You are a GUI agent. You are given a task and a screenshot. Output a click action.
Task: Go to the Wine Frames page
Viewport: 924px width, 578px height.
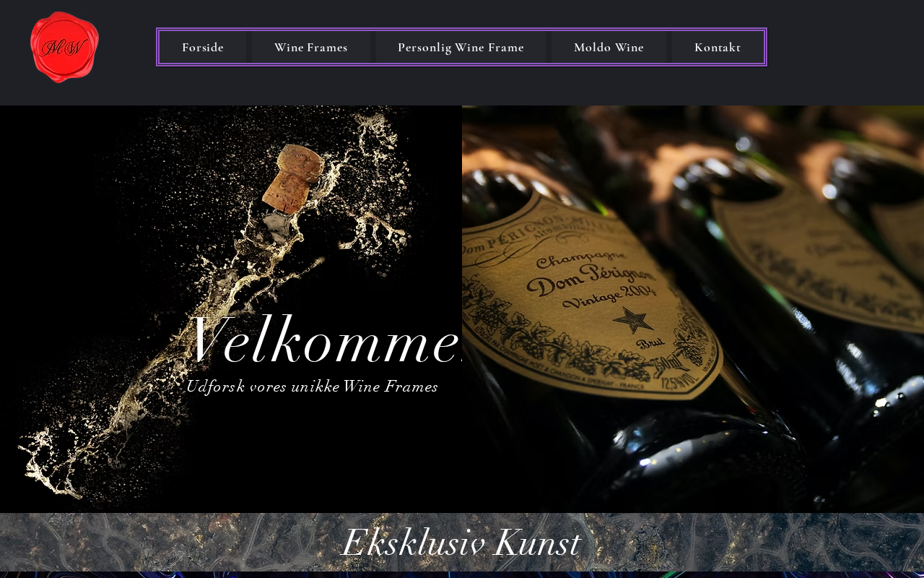311,47
